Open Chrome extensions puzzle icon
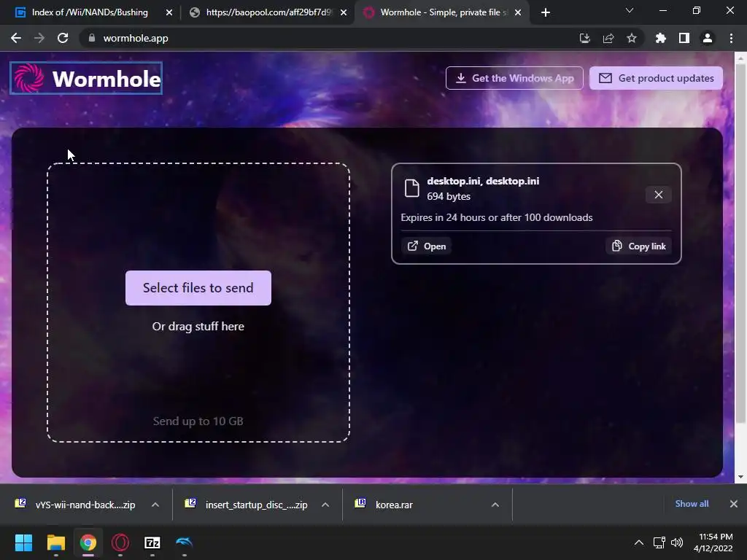 [661, 38]
